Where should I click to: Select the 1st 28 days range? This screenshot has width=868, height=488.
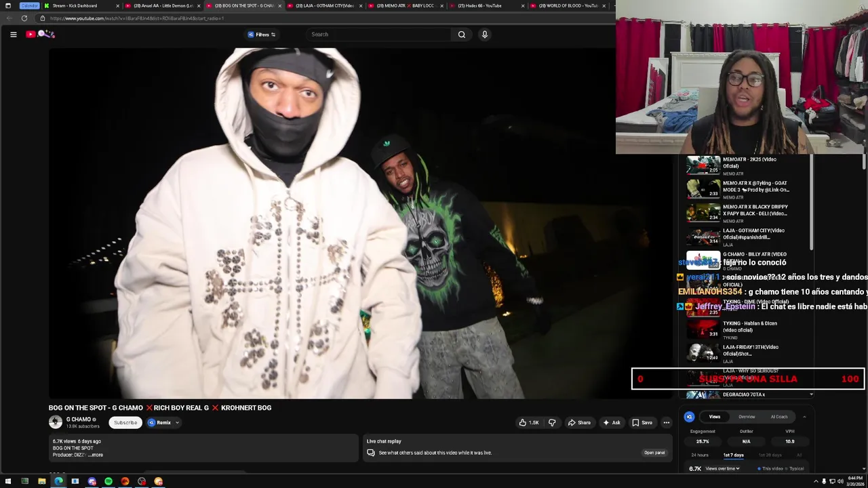point(770,455)
